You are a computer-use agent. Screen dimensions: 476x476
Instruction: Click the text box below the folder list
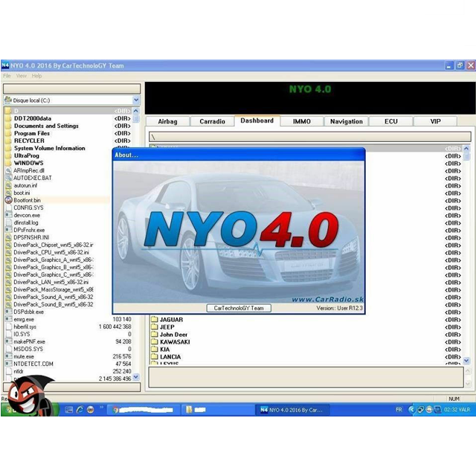point(306,377)
